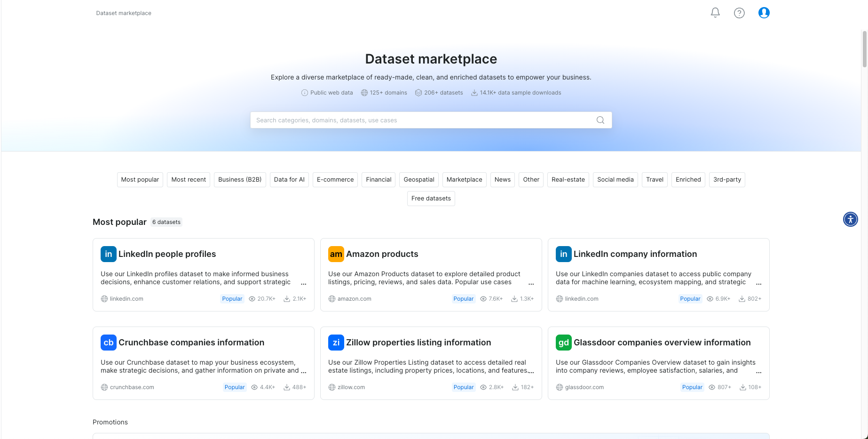Open Glassdoor companies overview information title
Viewport: 868px width, 439px height.
[x=662, y=343]
